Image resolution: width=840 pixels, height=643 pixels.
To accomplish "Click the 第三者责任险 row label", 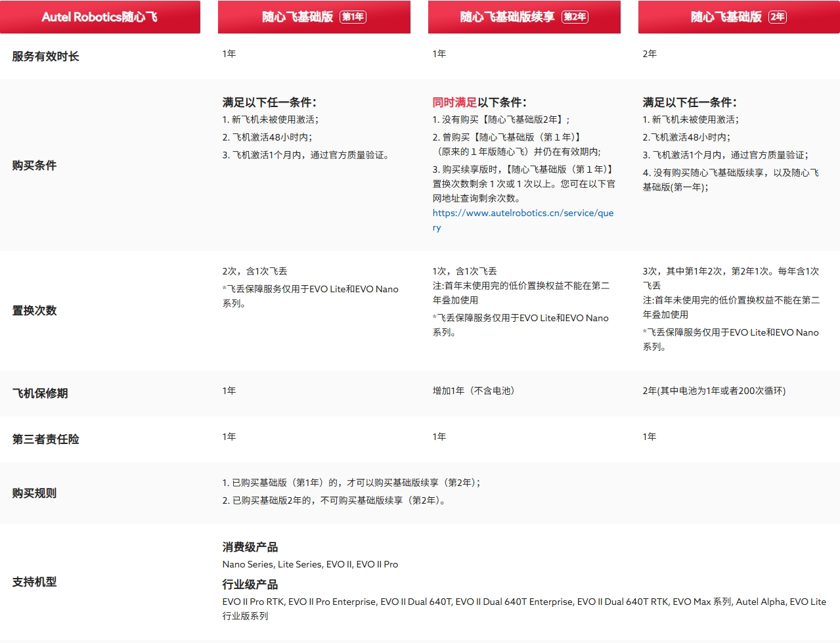I will pyautogui.click(x=45, y=439).
